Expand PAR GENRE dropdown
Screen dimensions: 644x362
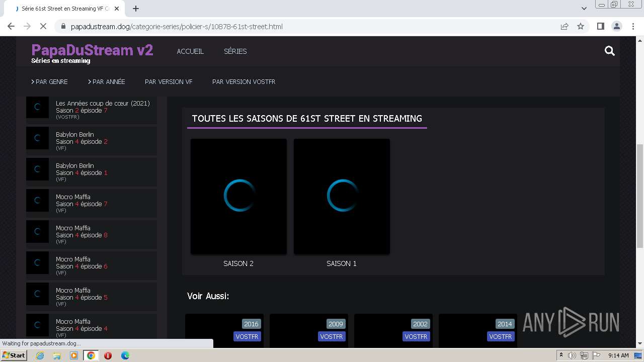[x=49, y=81]
